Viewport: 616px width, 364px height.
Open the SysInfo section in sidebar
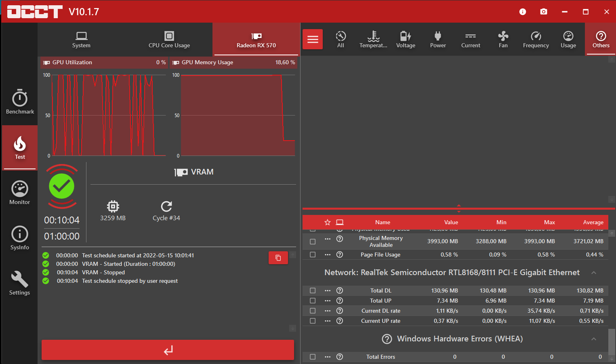20,238
